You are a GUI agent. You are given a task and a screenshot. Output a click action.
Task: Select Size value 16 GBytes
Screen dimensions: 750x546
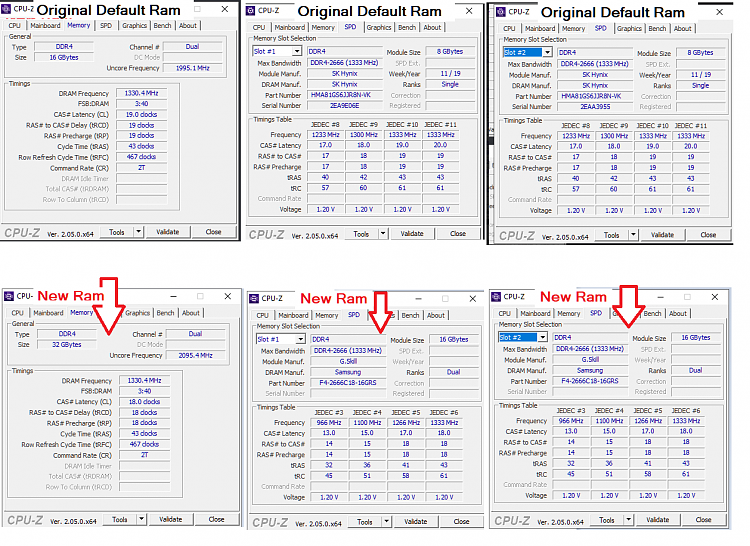click(x=64, y=57)
